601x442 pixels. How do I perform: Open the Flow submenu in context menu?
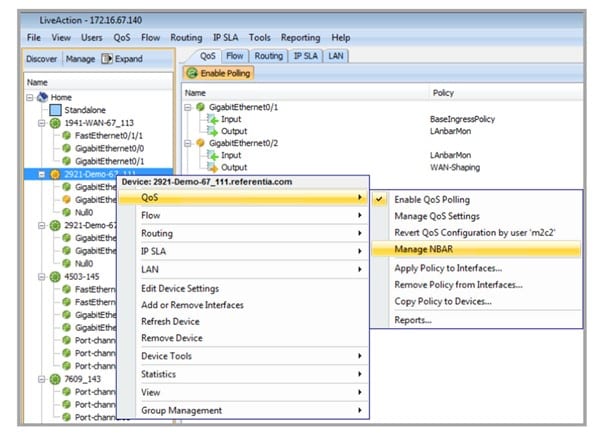(x=243, y=215)
